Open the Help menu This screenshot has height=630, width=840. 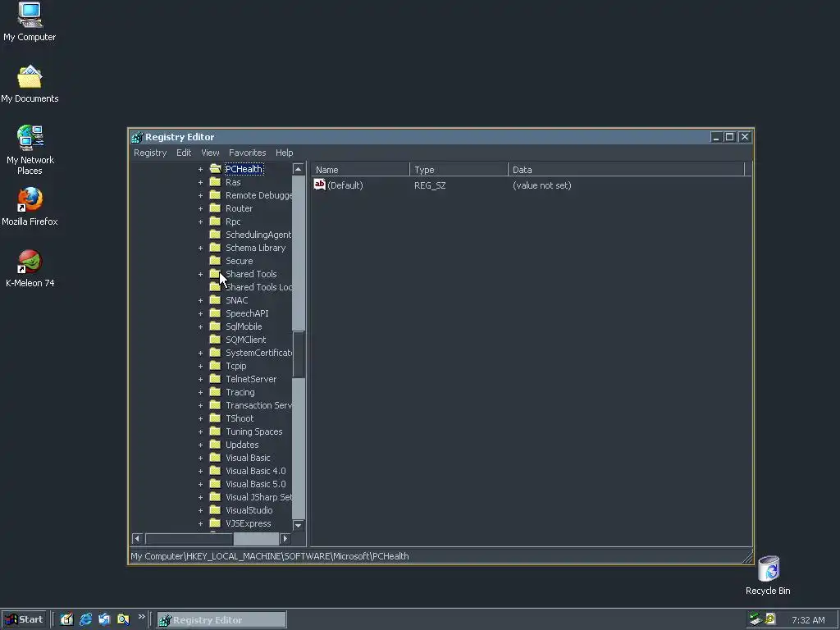click(x=284, y=153)
